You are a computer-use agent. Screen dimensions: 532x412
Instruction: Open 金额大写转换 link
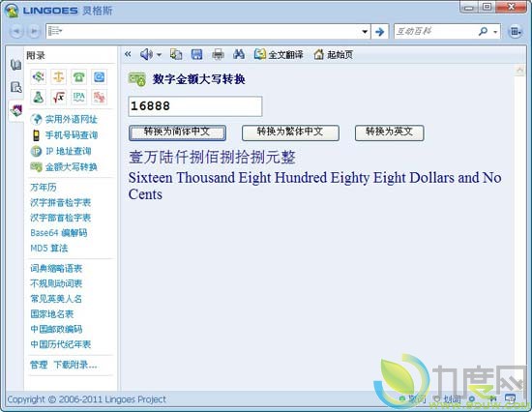(x=72, y=166)
